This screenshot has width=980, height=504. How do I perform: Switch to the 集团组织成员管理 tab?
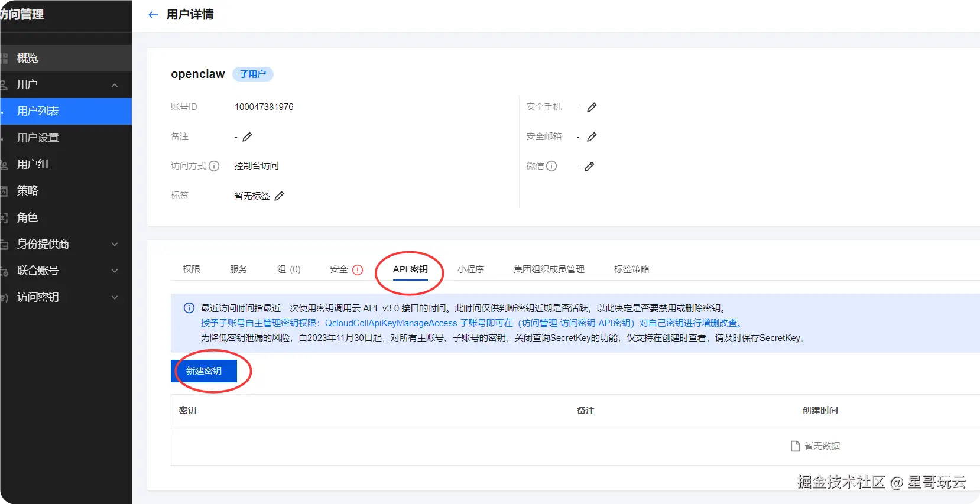(549, 269)
